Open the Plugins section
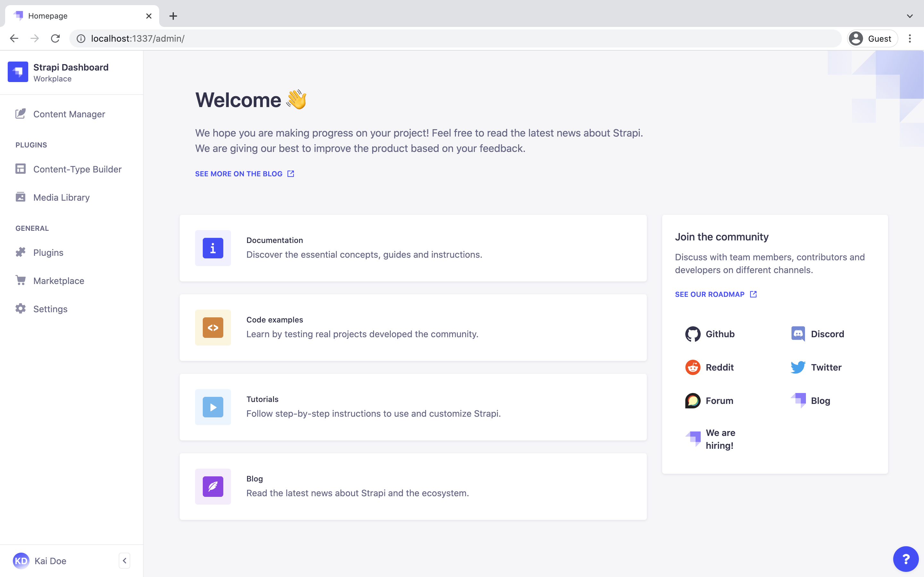 tap(48, 252)
